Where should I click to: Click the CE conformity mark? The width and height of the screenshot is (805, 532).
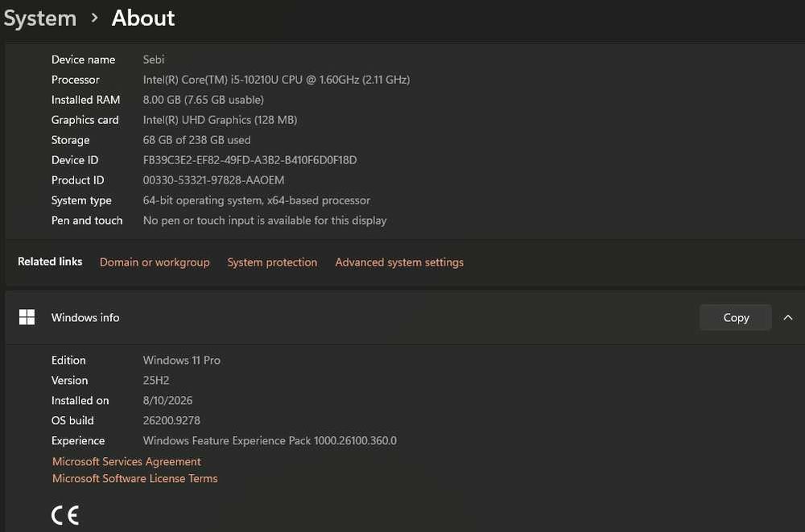point(65,515)
